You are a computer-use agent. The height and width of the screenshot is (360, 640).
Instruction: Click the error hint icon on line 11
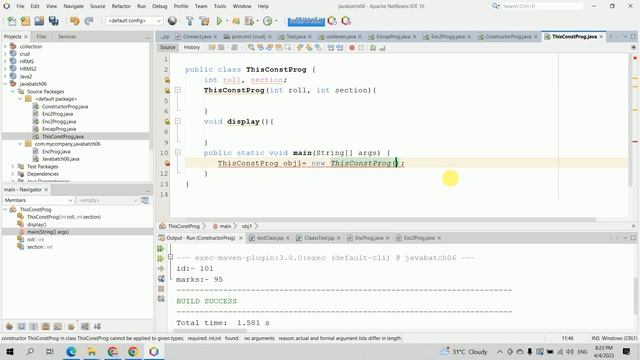click(167, 163)
